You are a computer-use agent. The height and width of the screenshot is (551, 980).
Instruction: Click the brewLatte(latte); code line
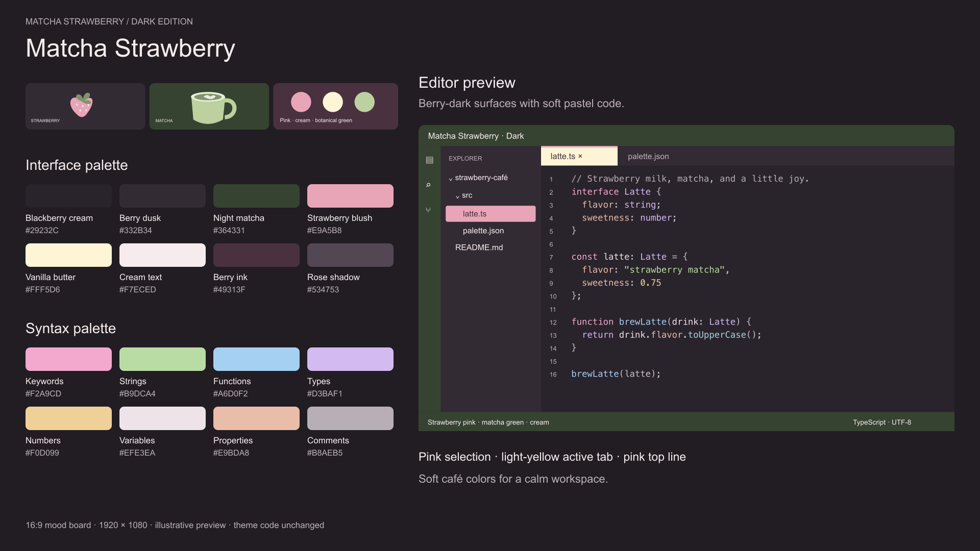coord(616,374)
